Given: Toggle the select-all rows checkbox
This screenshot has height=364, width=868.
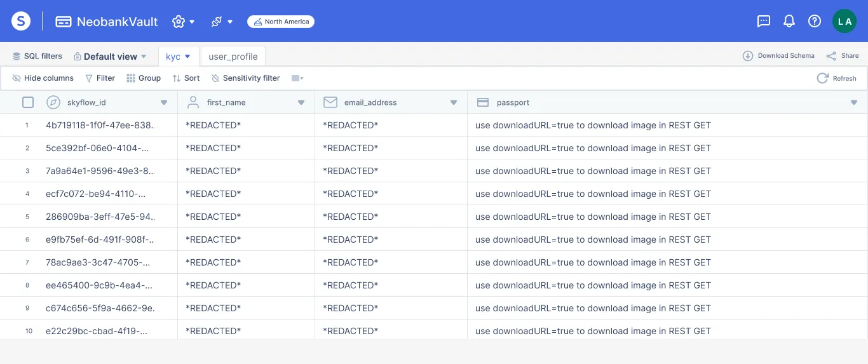Looking at the screenshot, I should [x=28, y=102].
